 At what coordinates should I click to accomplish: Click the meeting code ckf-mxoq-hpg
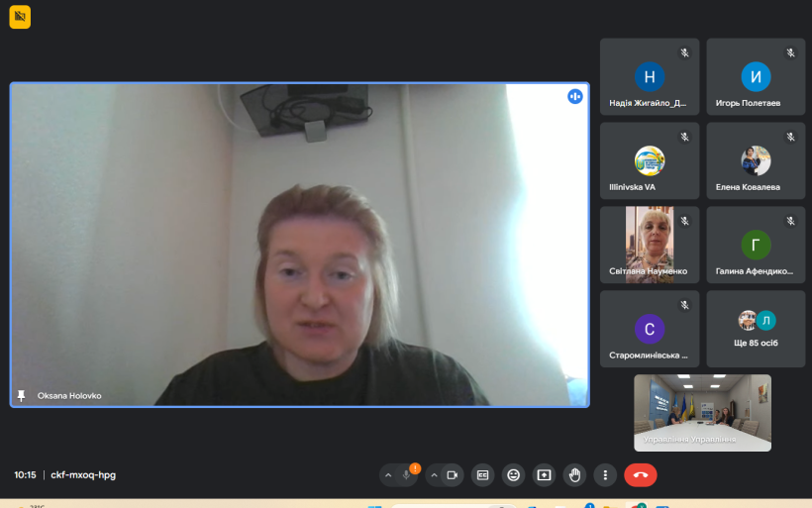coord(83,475)
